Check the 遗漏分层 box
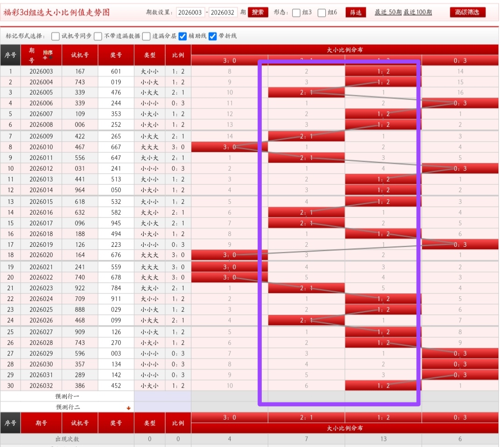The width and height of the screenshot is (504, 447). 147,36
